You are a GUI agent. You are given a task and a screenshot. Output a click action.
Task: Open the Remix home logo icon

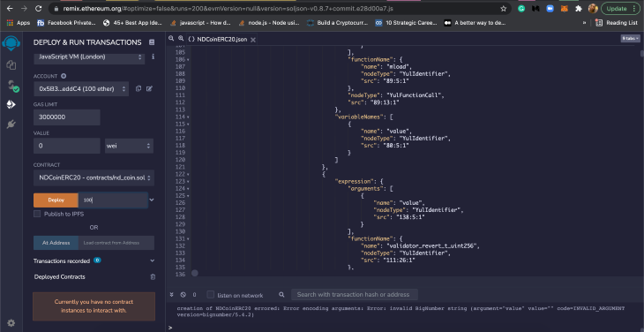pos(11,42)
